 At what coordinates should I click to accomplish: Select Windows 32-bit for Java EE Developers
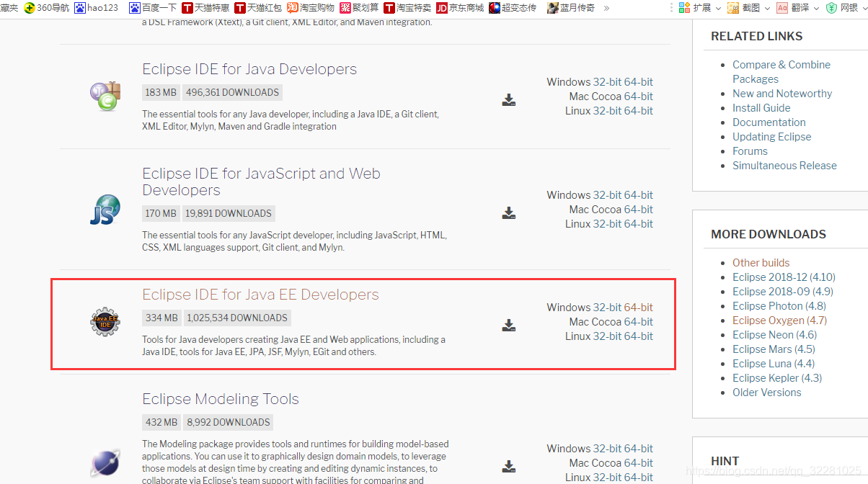[607, 308]
